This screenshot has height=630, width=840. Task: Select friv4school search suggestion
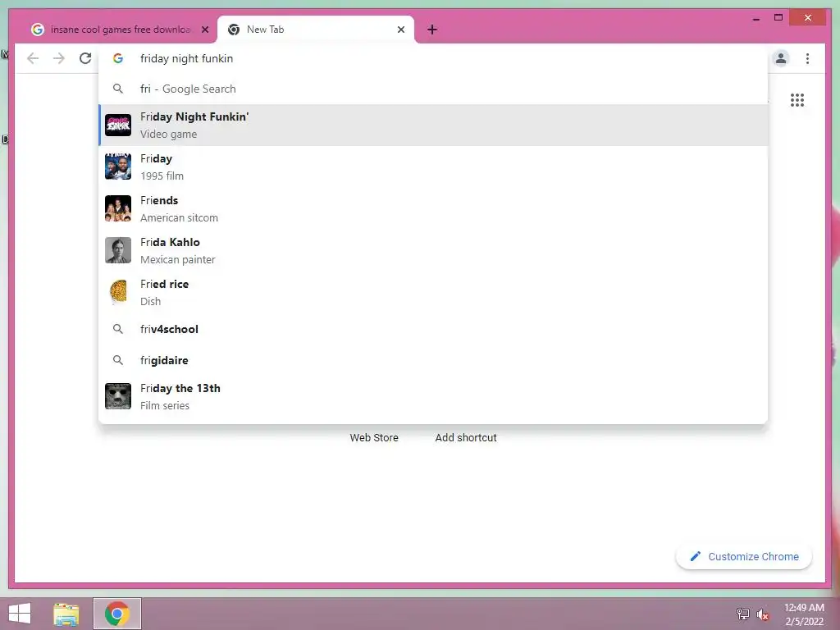click(x=433, y=329)
